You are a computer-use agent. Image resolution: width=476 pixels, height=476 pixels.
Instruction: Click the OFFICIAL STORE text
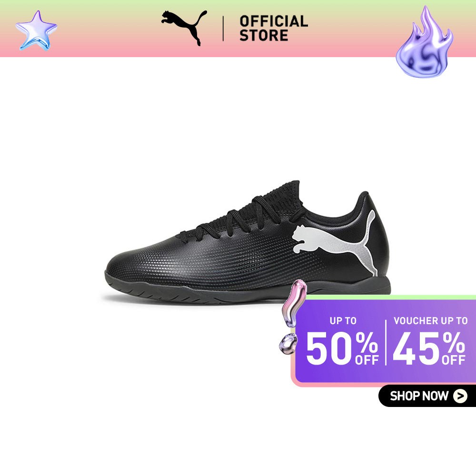[x=274, y=28]
